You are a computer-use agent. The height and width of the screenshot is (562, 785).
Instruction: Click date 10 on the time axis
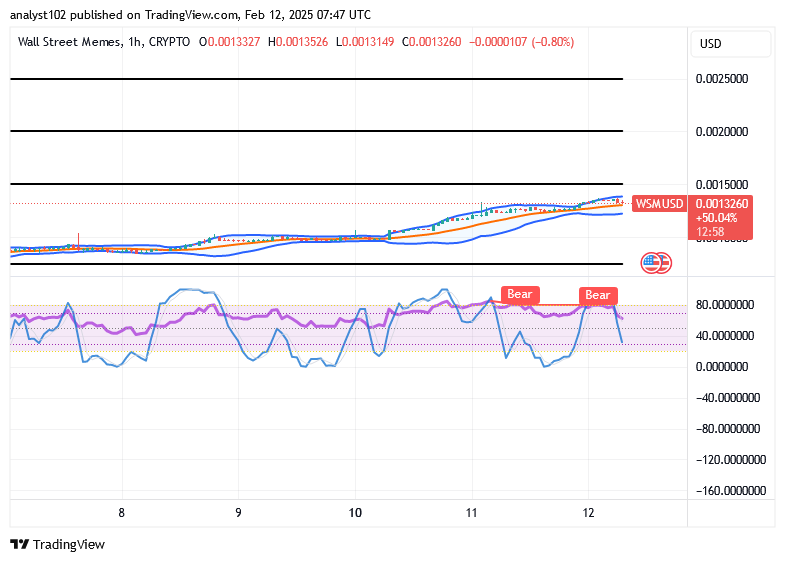pos(355,513)
